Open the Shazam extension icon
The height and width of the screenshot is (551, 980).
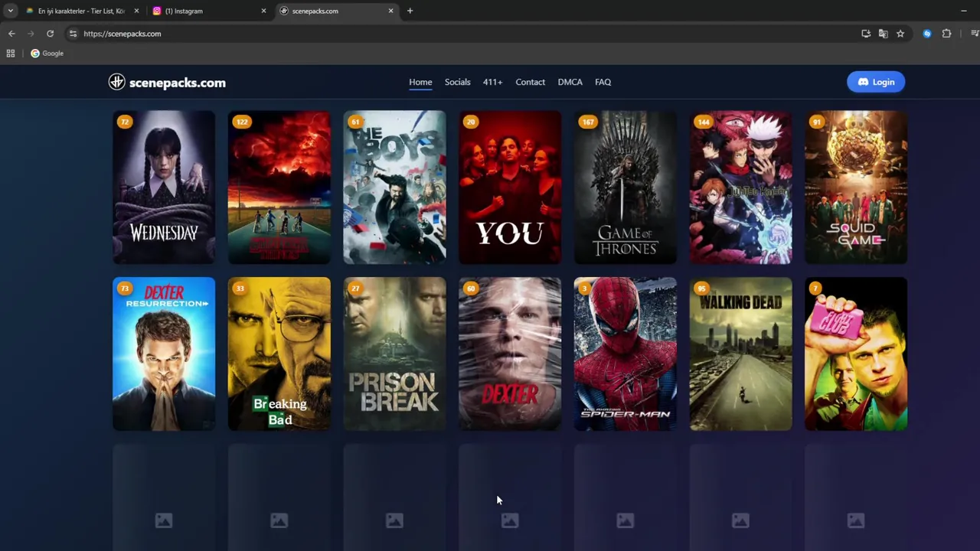[927, 34]
